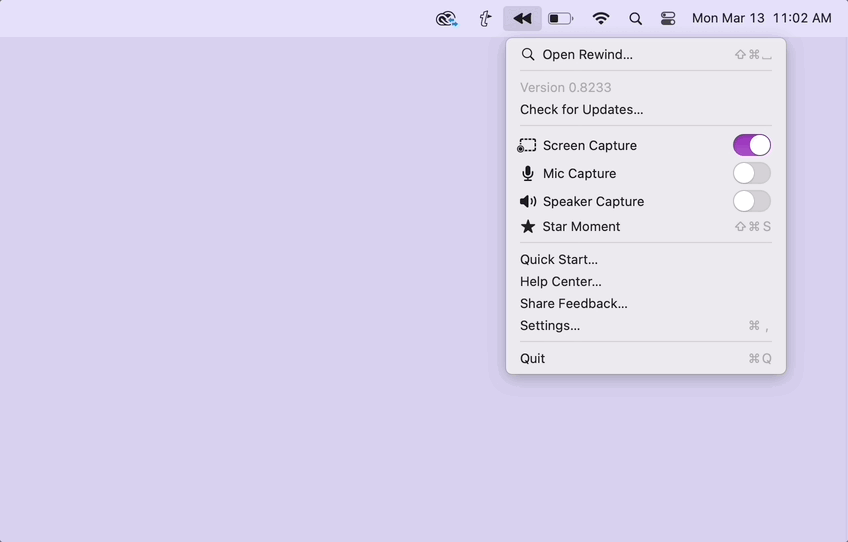Viewport: 848px width, 542px height.
Task: Click the Screen Capture dashed-rectangle icon
Action: pyautogui.click(x=527, y=145)
